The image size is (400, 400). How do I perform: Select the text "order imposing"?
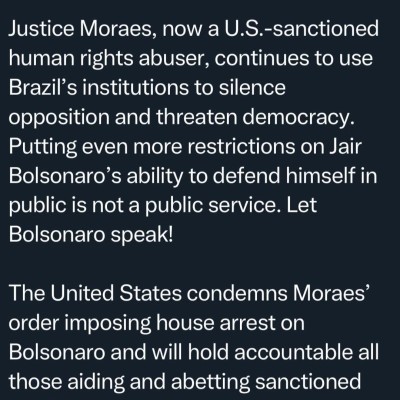(x=80, y=324)
